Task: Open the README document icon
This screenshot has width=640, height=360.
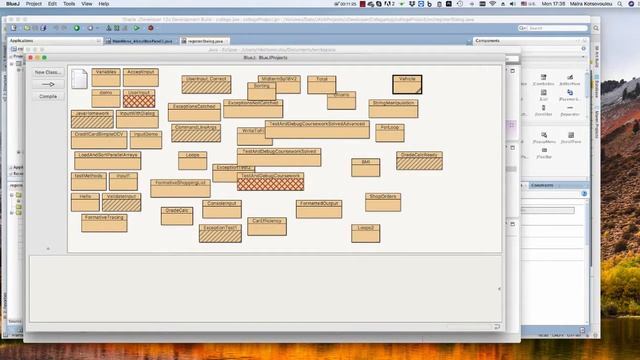Action: coord(79,79)
